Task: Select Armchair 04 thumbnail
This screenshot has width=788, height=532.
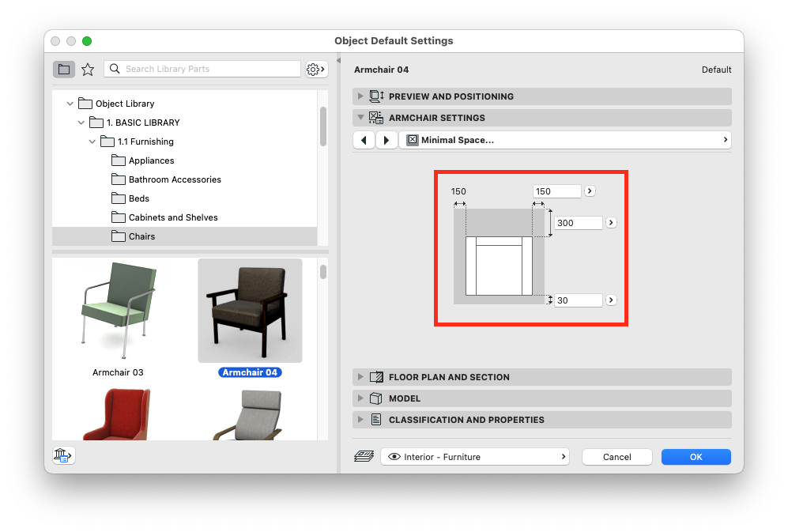Action: coord(251,311)
